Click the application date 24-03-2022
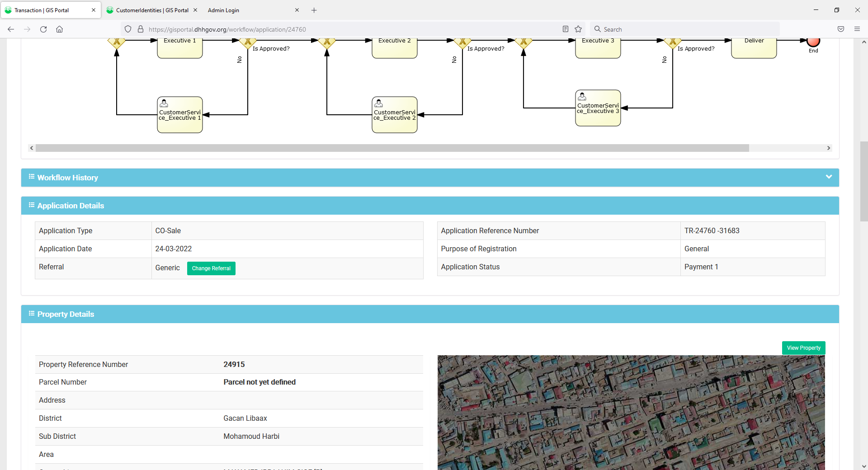This screenshot has width=868, height=470. (174, 249)
